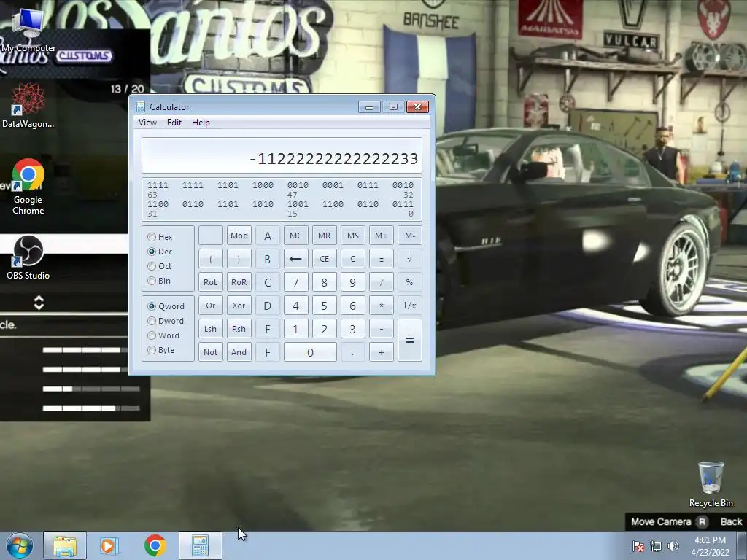
Task: Click the RoL rotate left button
Action: tap(211, 282)
